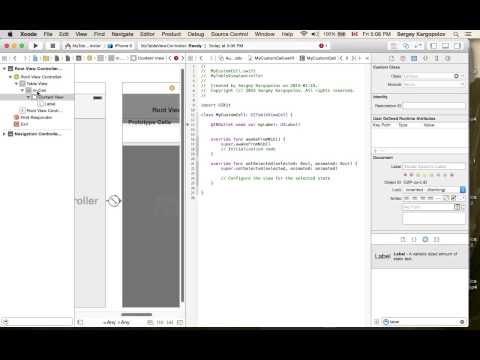
Task: Select the iPhone 6 run destination
Action: pyautogui.click(x=120, y=46)
